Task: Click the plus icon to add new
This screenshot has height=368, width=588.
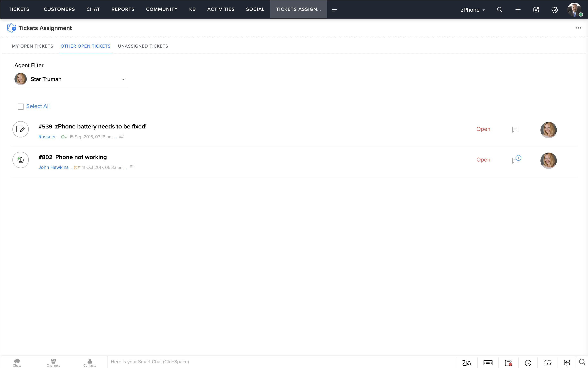Action: point(518,9)
